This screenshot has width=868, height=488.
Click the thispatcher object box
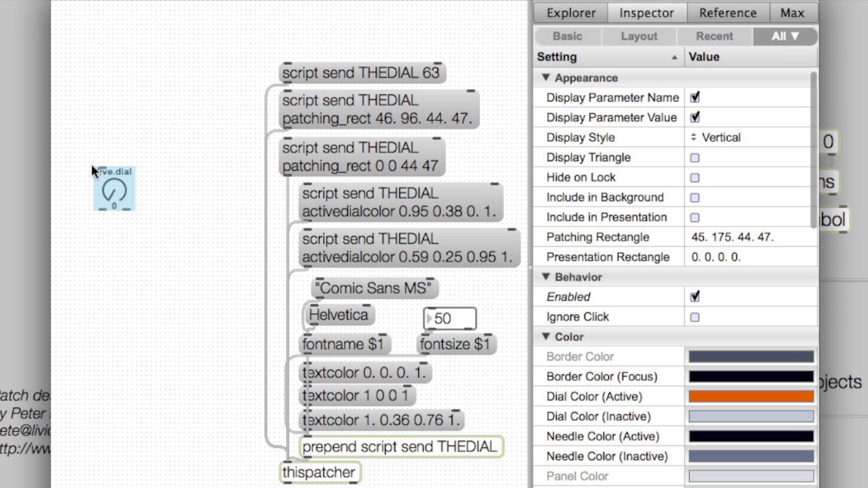click(x=319, y=472)
